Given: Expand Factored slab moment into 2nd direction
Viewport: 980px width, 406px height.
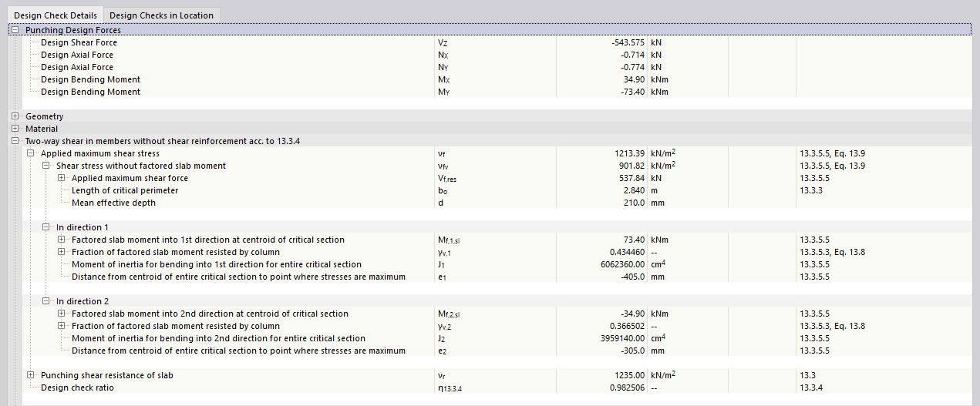Looking at the screenshot, I should tap(61, 314).
